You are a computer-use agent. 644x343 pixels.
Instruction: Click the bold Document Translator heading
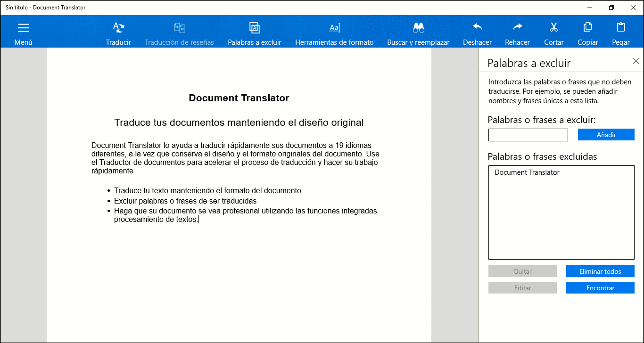[x=239, y=98]
